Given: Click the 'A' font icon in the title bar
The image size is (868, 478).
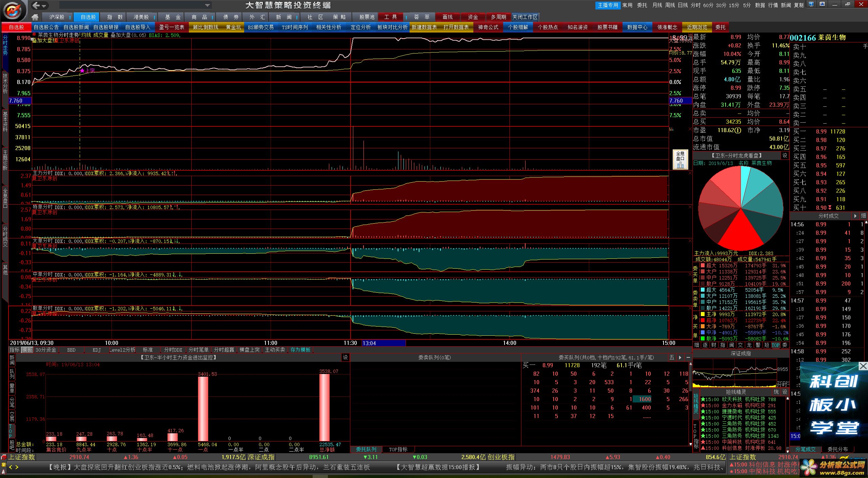Looking at the screenshot, I should 822,4.
